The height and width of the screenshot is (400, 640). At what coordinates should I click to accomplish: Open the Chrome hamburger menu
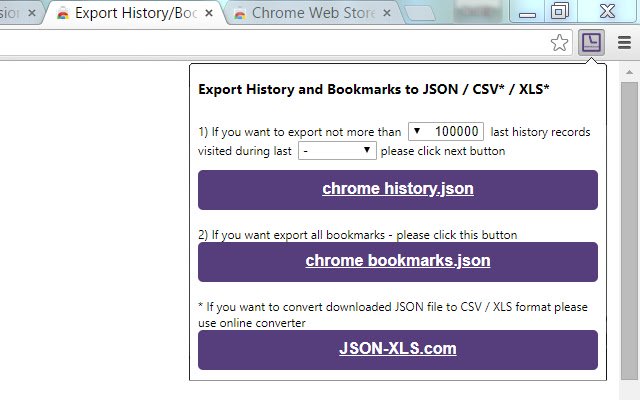pos(624,42)
